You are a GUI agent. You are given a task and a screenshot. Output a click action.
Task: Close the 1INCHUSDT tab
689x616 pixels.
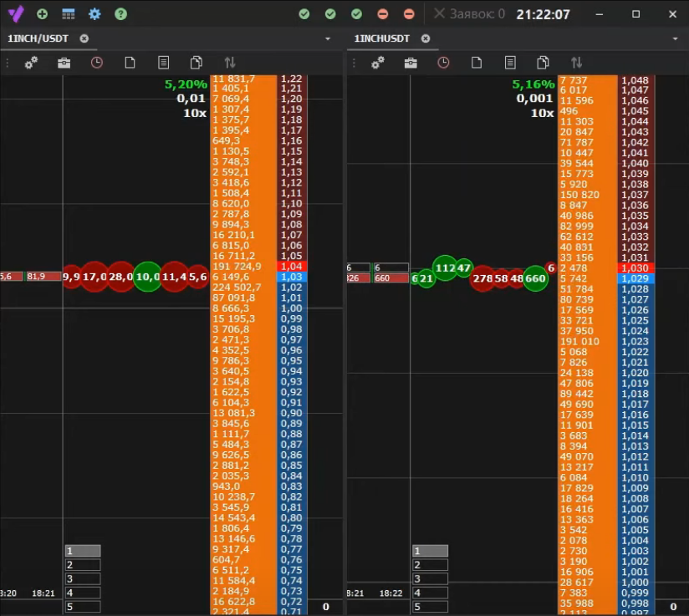click(x=426, y=38)
